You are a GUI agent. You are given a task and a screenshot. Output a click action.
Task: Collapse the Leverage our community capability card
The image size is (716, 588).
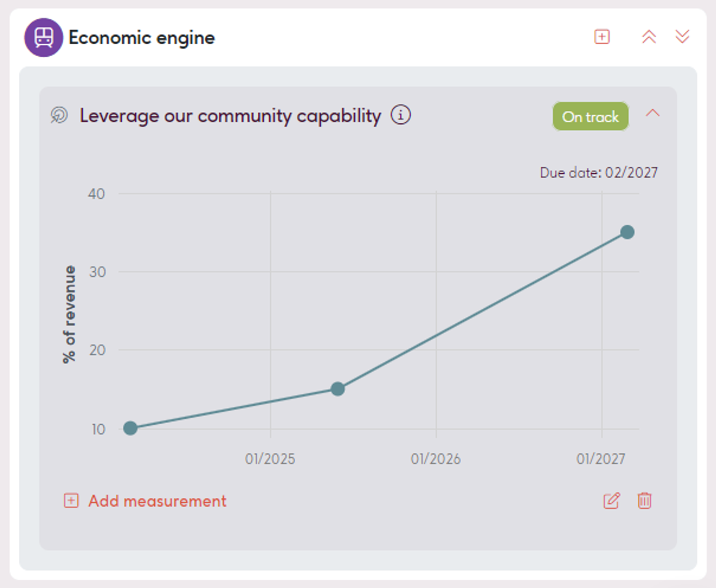(x=653, y=113)
